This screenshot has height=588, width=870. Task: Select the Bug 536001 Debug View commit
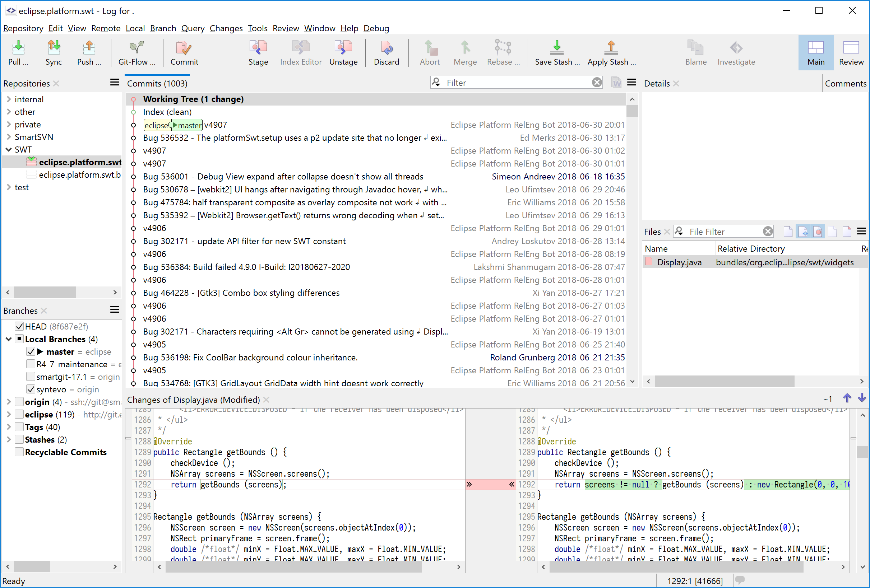[x=283, y=177]
